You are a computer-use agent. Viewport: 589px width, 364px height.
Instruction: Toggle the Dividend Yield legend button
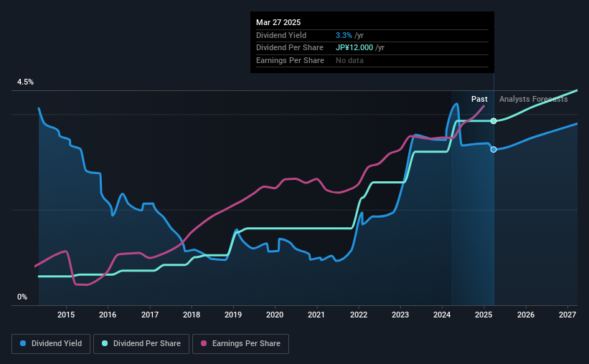pyautogui.click(x=51, y=344)
